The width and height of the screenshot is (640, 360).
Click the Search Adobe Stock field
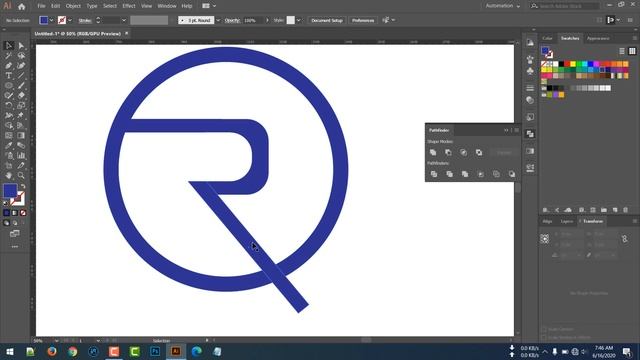tap(565, 6)
